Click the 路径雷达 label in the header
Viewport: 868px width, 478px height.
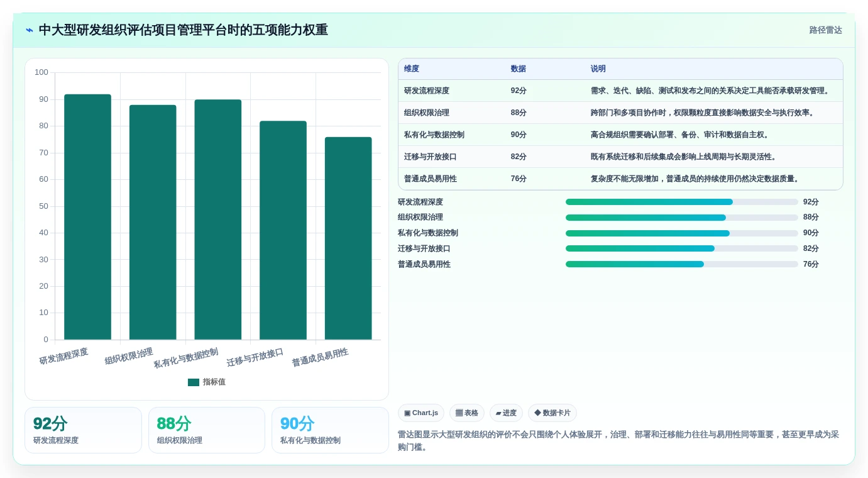pos(825,30)
